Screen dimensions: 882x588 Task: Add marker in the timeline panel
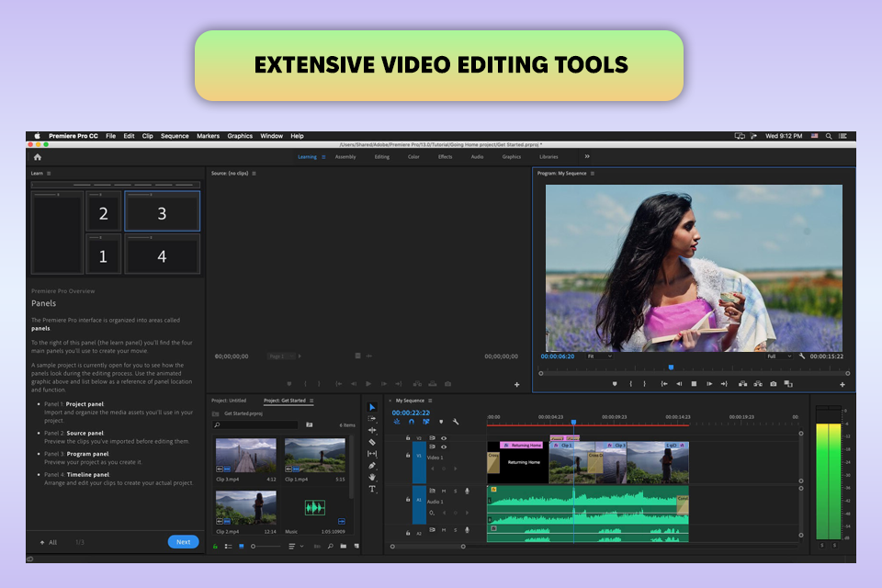(x=441, y=422)
